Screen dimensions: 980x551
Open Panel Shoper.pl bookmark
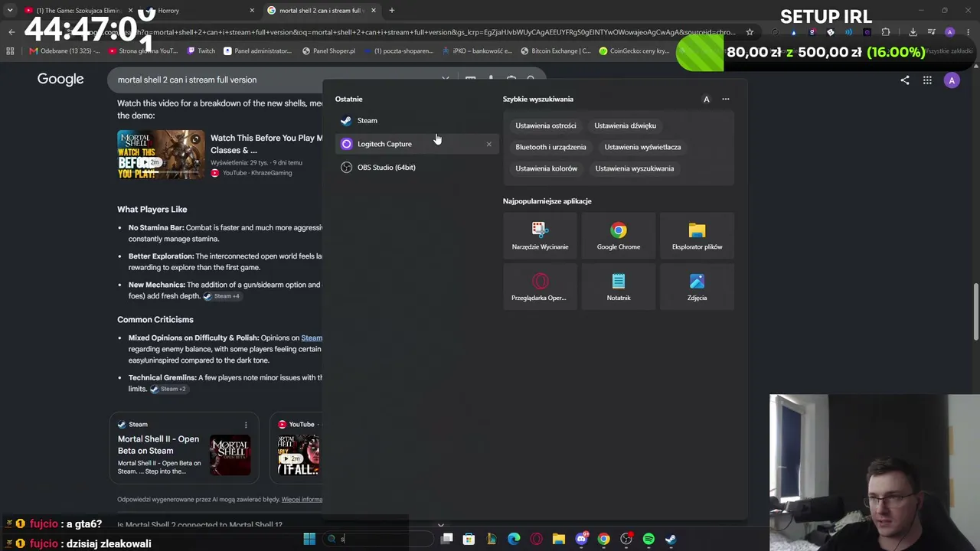pyautogui.click(x=328, y=51)
